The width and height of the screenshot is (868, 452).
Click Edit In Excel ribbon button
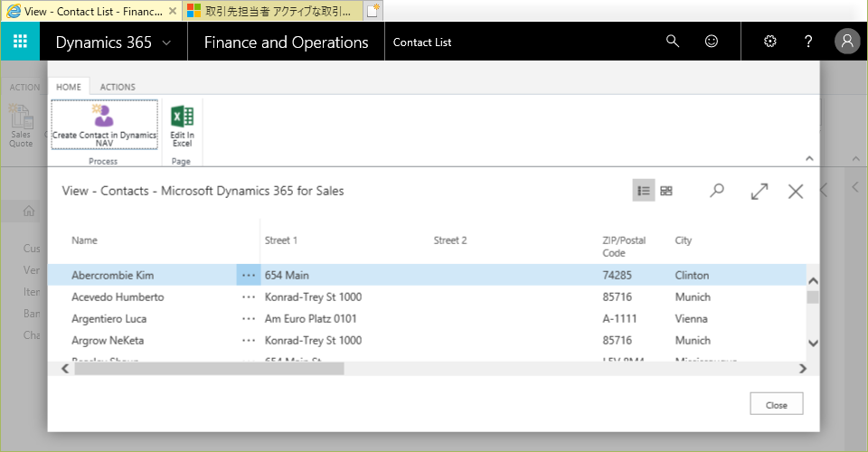coord(182,127)
